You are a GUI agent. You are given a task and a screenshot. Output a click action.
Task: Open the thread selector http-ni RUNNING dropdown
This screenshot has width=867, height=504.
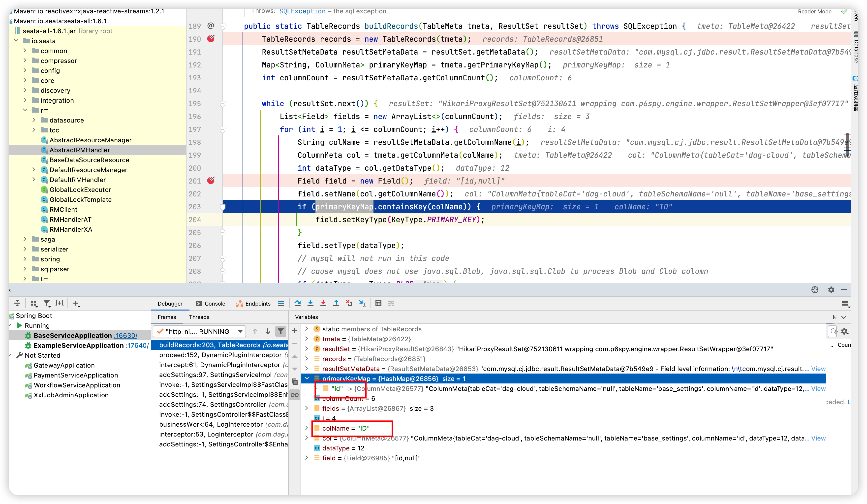tap(199, 331)
